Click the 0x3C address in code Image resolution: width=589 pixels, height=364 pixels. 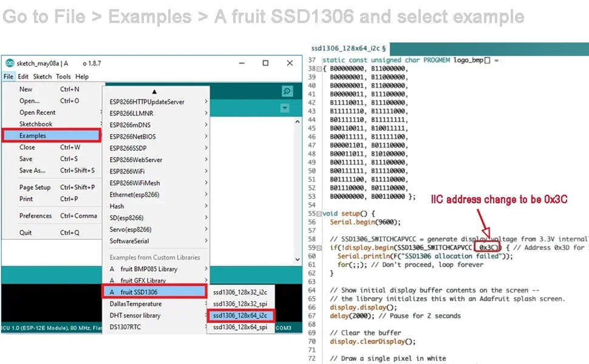click(x=487, y=248)
